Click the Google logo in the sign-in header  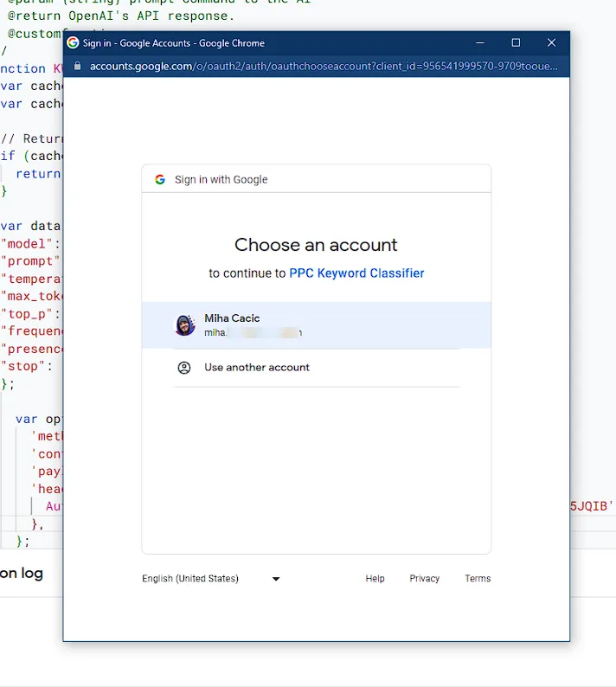tap(160, 179)
